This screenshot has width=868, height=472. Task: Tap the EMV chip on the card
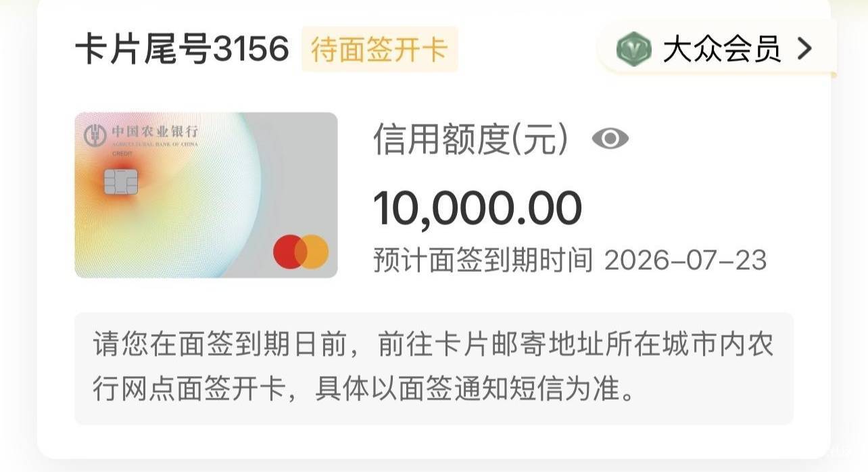pyautogui.click(x=121, y=181)
